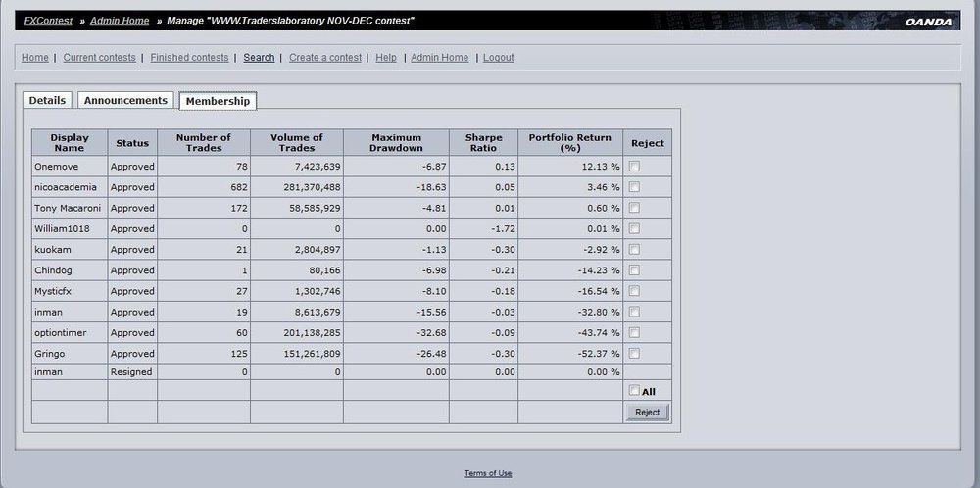This screenshot has height=488, width=980.
Task: Tick the Reject checkbox for Mysticfx
Action: [x=634, y=291]
